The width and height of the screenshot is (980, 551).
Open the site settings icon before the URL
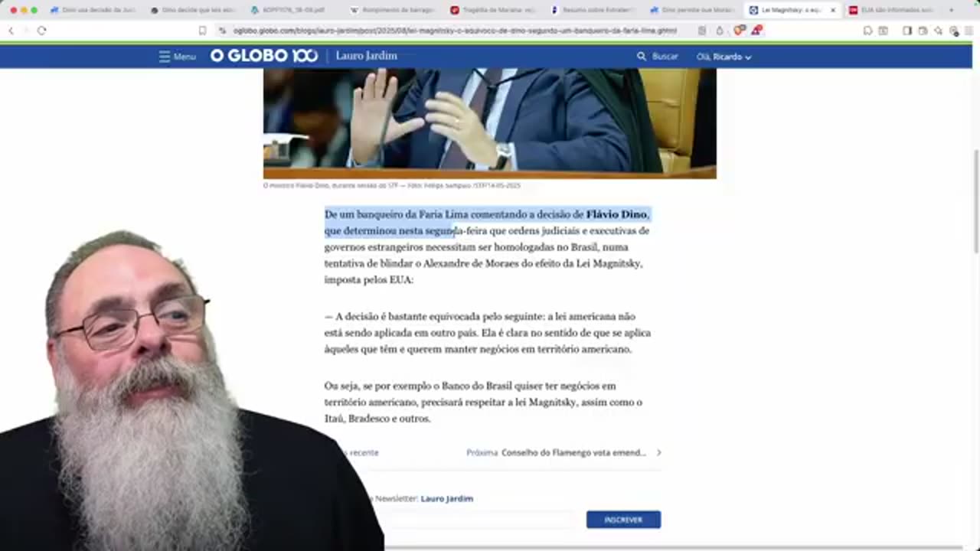222,31
